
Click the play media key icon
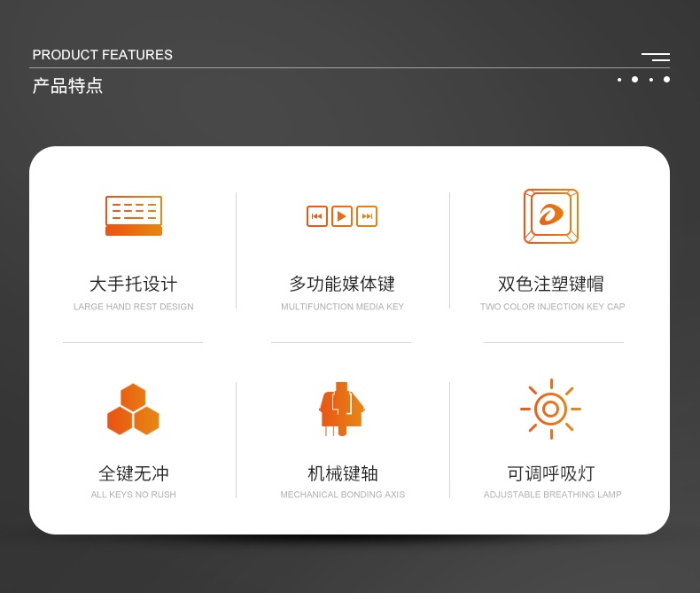pyautogui.click(x=342, y=216)
